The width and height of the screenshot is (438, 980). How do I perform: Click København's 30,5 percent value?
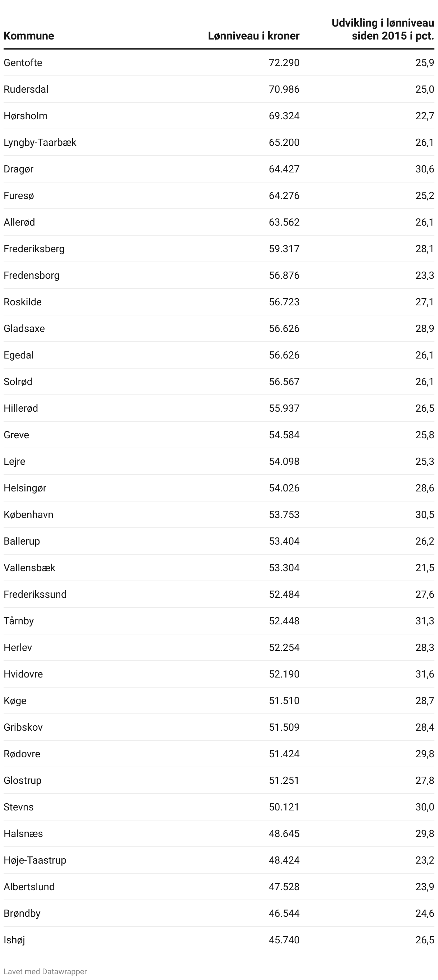click(425, 515)
